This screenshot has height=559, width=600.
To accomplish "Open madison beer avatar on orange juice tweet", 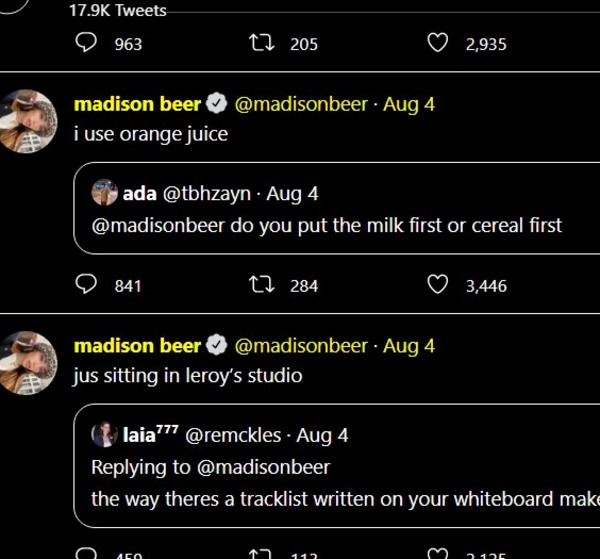I will (x=29, y=121).
